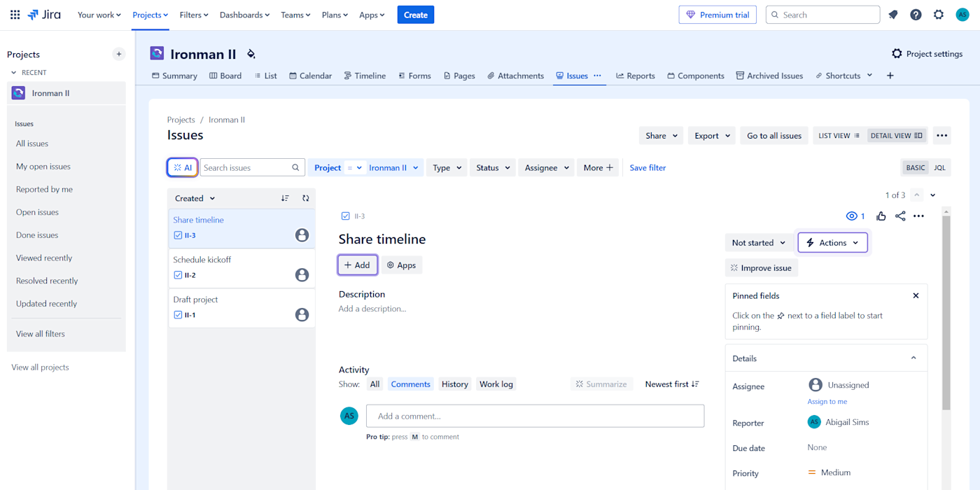
Task: Open the Issues tab three-dot menu
Action: point(597,76)
